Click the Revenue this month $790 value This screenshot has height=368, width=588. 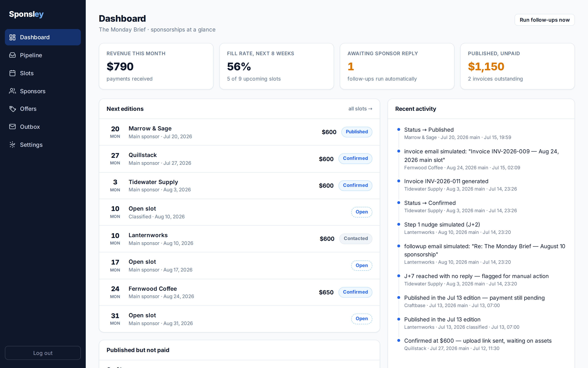tap(120, 66)
